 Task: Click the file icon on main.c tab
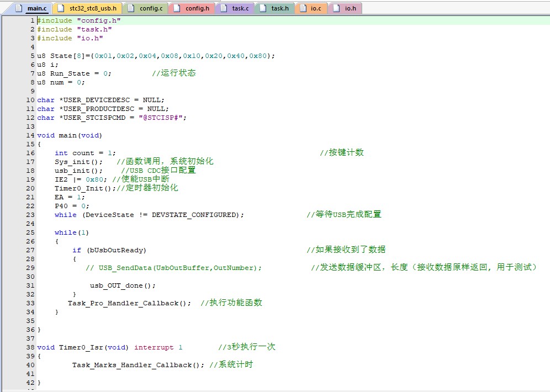tap(19, 8)
